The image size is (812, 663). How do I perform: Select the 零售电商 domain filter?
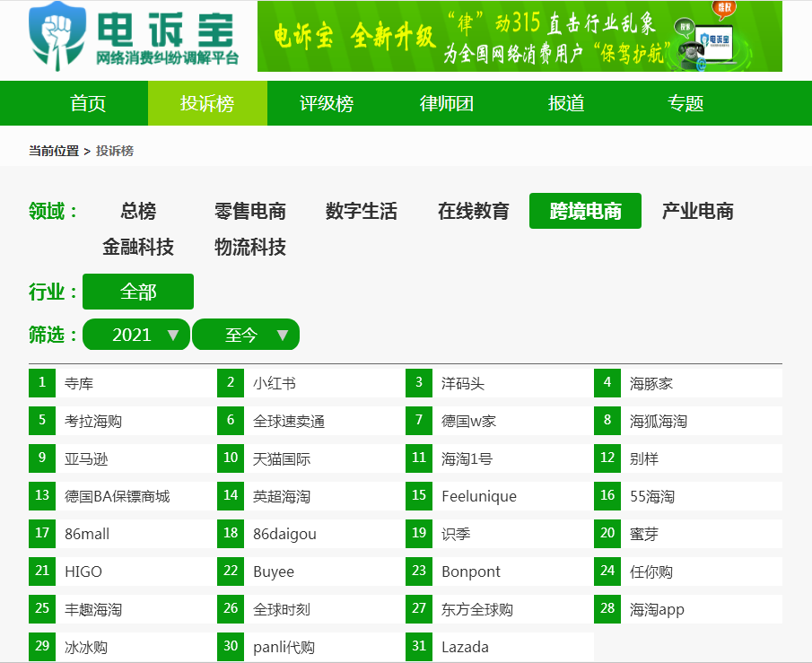pos(250,211)
